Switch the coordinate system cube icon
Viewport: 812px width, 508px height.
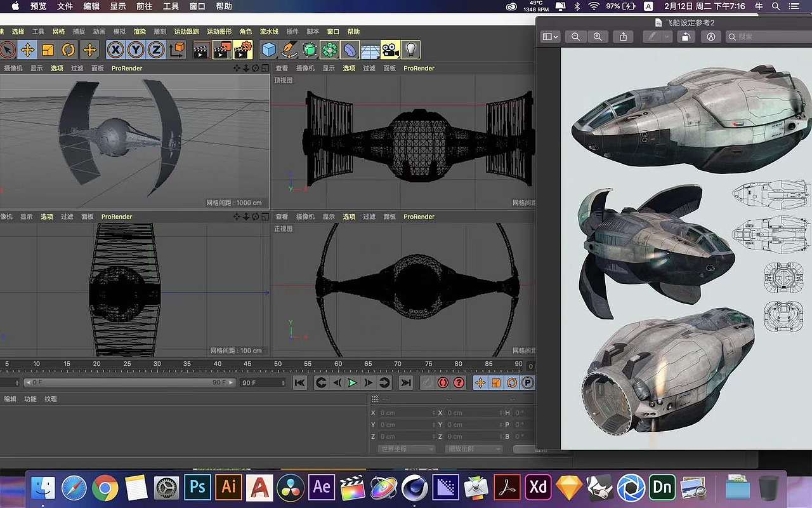(178, 50)
